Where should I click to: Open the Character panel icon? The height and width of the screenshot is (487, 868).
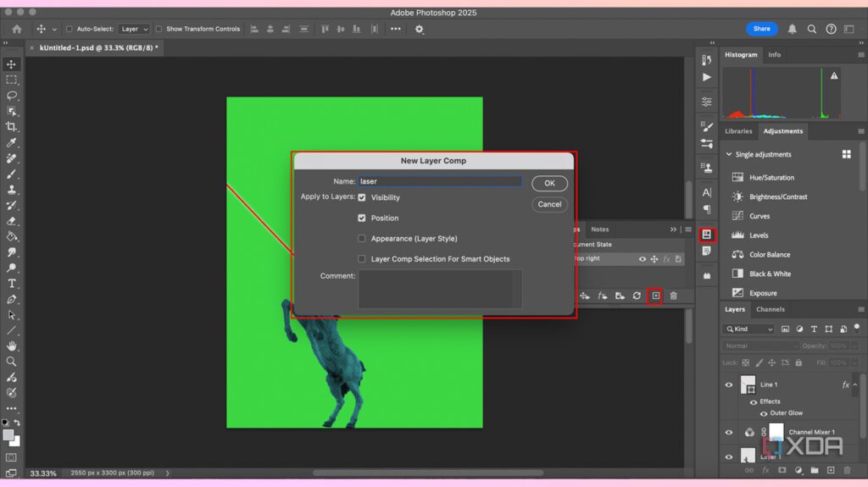tap(707, 192)
